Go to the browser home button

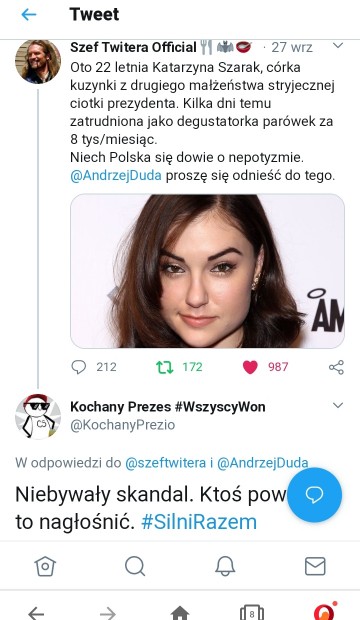(180, 613)
